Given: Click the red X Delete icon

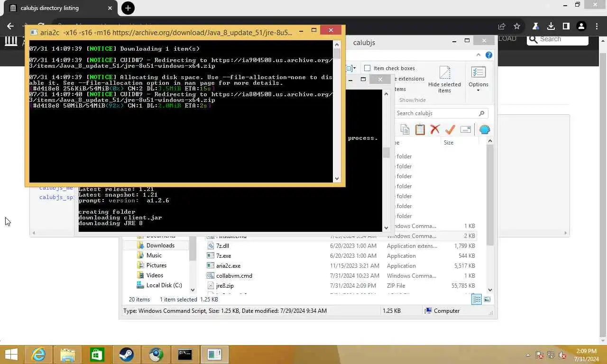Looking at the screenshot, I should [x=435, y=129].
